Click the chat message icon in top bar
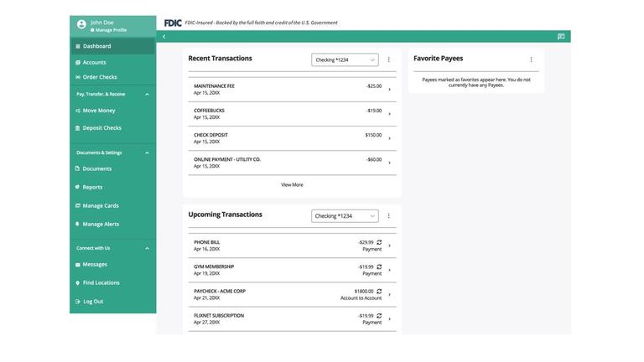This screenshot has height=362, width=644. 561,37
